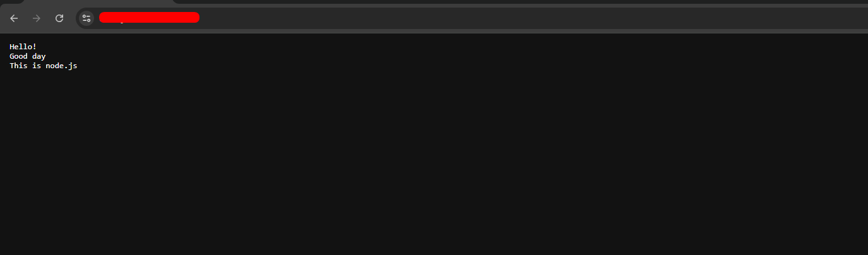Click the red redacted URL in address bar
Viewport: 868px width, 255px height.
tap(149, 18)
